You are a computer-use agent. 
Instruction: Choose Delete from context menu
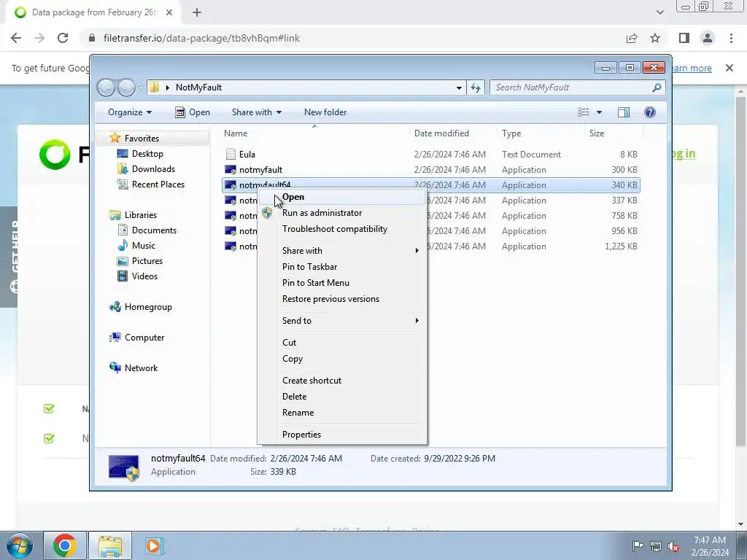pos(294,397)
